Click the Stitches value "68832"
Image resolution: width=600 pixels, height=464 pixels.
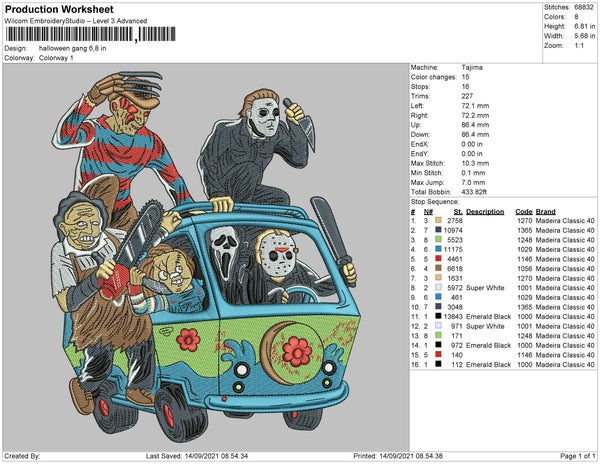[584, 7]
